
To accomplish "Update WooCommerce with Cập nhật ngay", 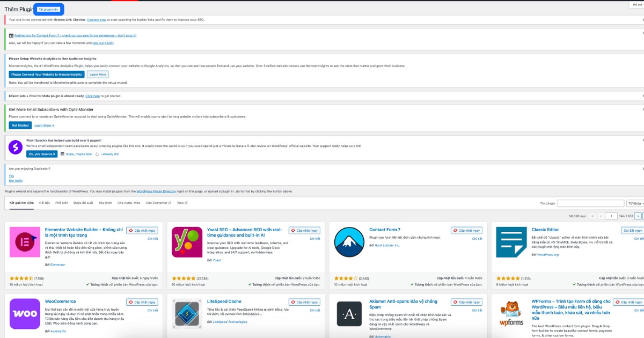I will point(142,303).
